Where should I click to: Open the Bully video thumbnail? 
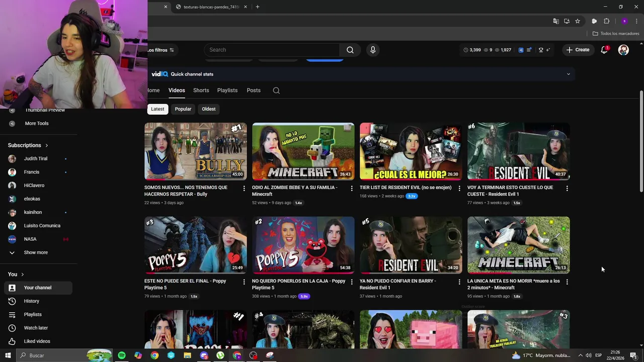[x=196, y=151]
